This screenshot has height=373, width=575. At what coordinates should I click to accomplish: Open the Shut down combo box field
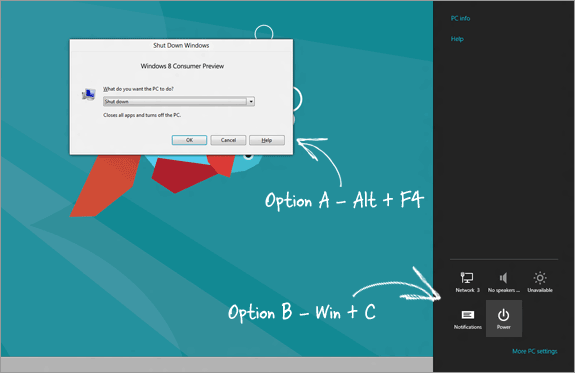point(179,102)
